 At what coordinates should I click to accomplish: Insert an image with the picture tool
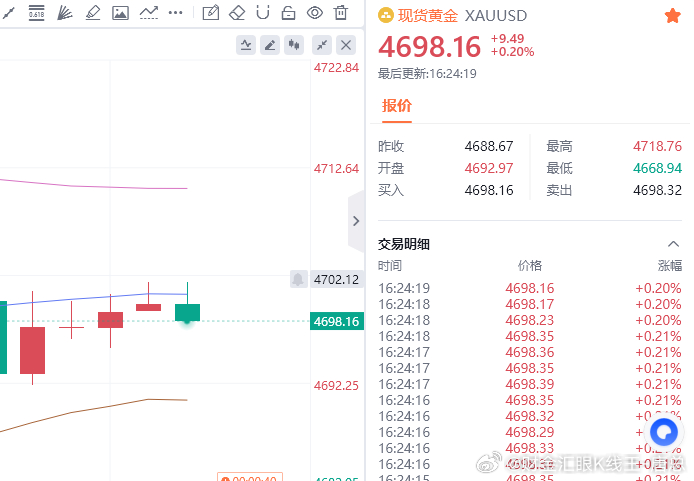click(x=120, y=13)
